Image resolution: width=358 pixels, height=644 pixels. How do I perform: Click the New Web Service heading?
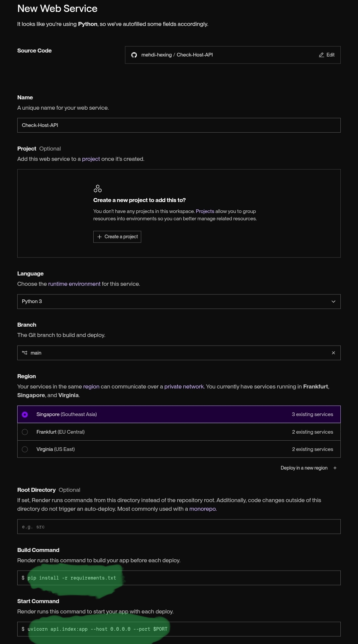[x=57, y=9]
